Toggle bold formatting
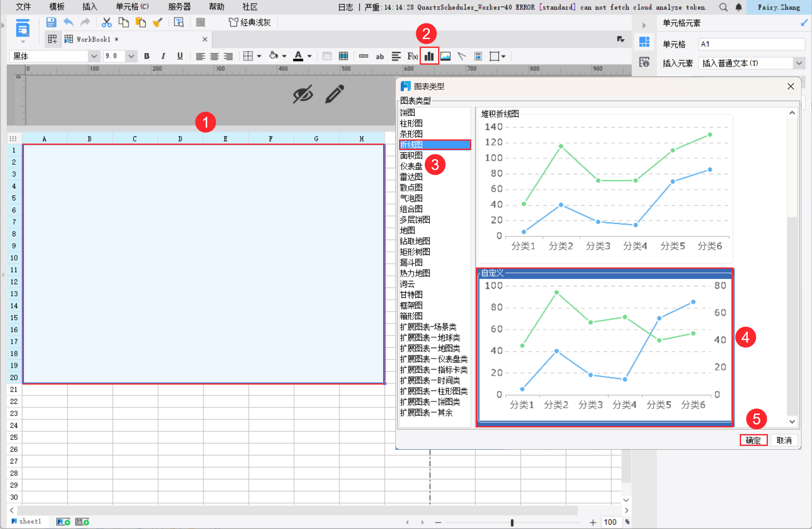The width and height of the screenshot is (812, 529). (x=146, y=56)
